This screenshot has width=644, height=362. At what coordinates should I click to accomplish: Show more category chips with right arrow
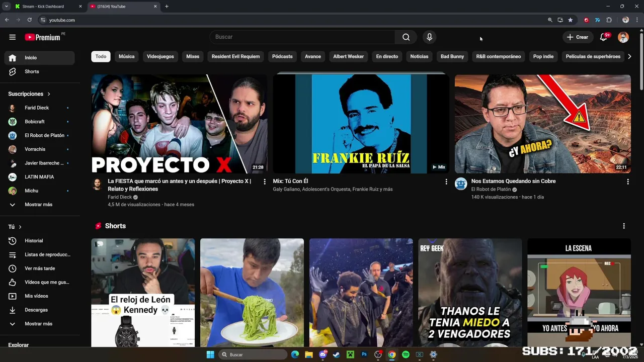click(x=629, y=57)
